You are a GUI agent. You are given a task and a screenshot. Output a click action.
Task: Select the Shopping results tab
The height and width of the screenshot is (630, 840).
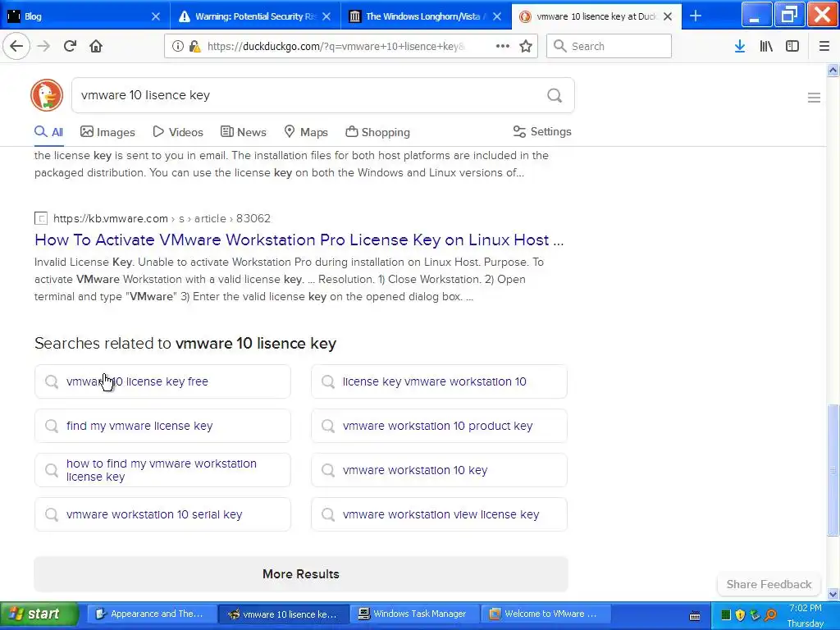377,132
